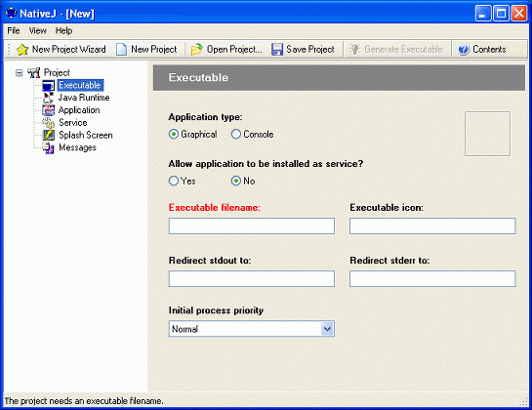
Task: Open the View menu
Action: pyautogui.click(x=37, y=31)
